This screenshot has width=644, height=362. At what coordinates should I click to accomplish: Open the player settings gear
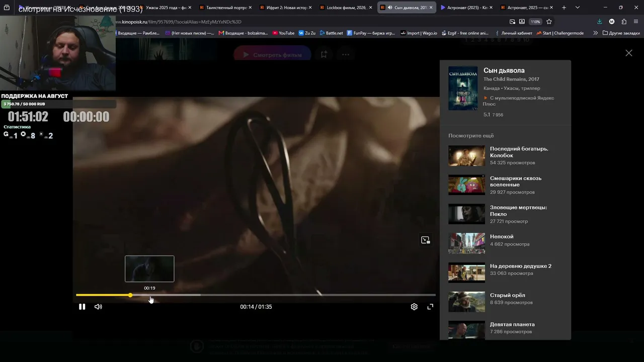pyautogui.click(x=414, y=307)
